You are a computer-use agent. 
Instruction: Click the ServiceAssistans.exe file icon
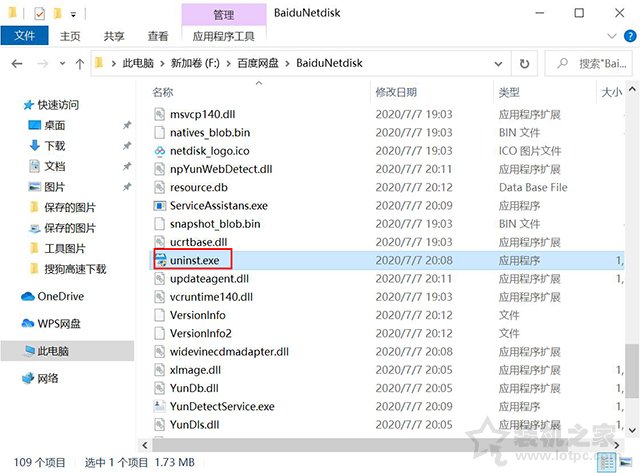160,206
